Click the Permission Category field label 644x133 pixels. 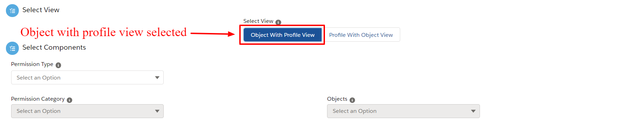point(38,99)
